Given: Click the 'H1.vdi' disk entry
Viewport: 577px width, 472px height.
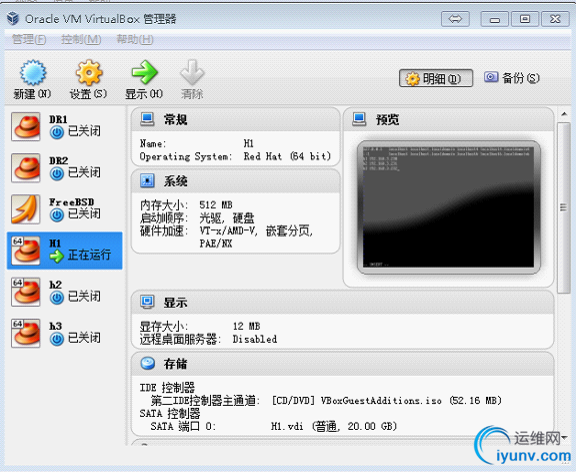Looking at the screenshot, I should point(287,426).
